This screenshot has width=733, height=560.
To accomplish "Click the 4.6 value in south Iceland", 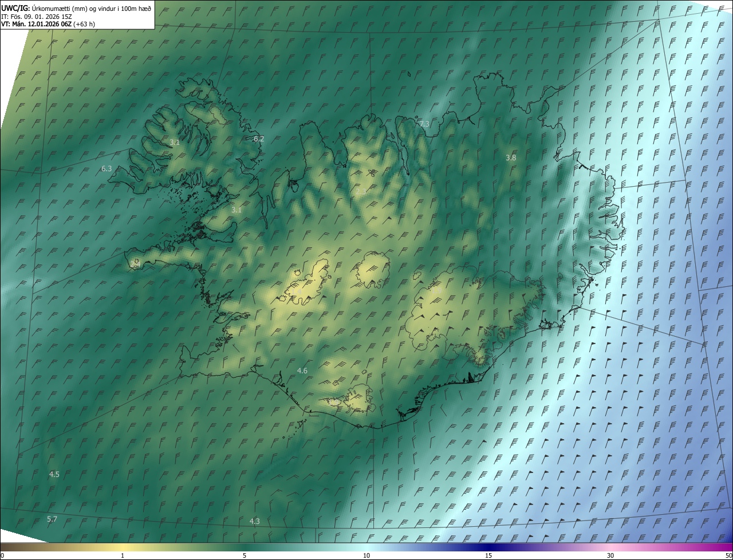I will 302,371.
